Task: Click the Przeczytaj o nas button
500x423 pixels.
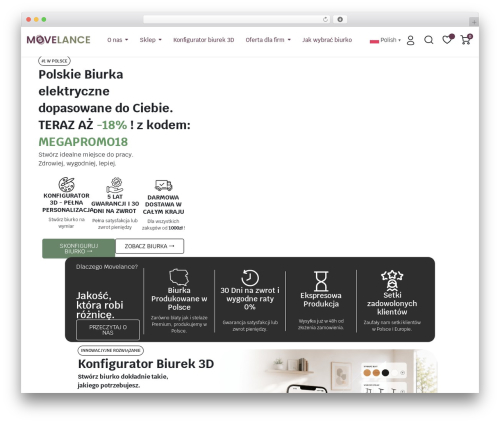Action: [x=108, y=330]
